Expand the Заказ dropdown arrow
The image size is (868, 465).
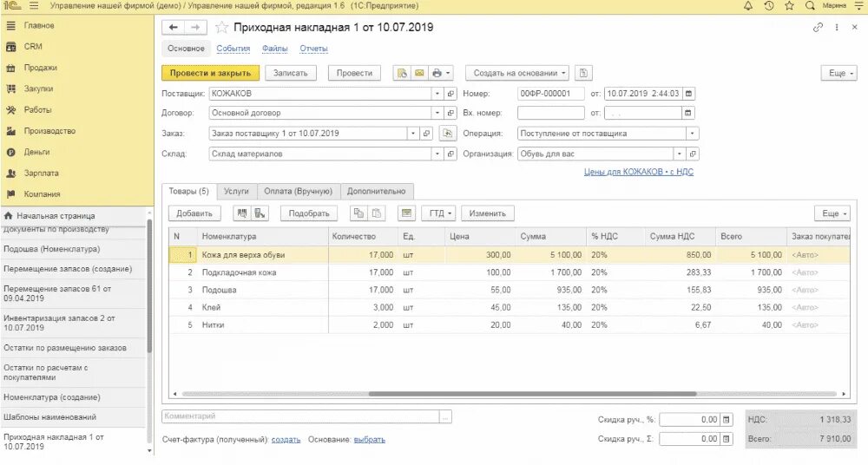pyautogui.click(x=413, y=134)
